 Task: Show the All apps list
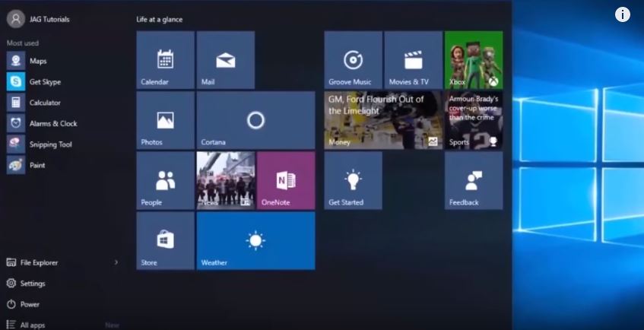coord(32,325)
